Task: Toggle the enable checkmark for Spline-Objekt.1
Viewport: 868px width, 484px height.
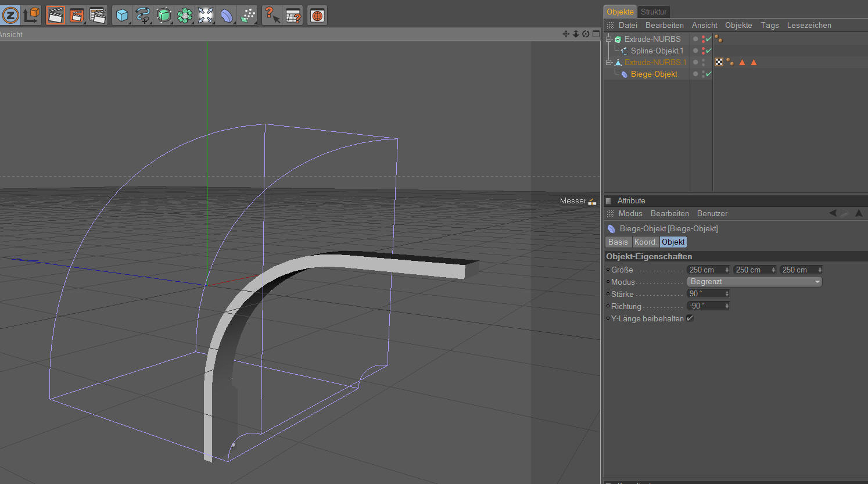Action: [709, 51]
